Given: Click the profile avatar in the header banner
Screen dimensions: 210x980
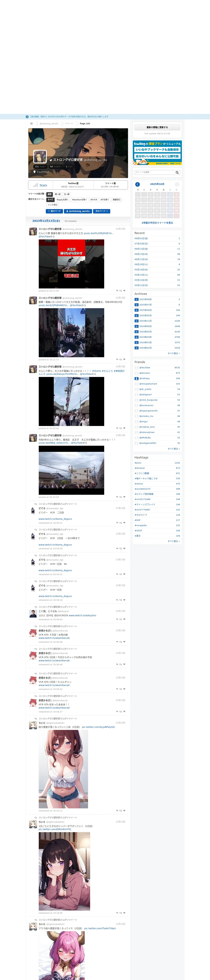Looking at the screenshot, I should click(x=40, y=157).
